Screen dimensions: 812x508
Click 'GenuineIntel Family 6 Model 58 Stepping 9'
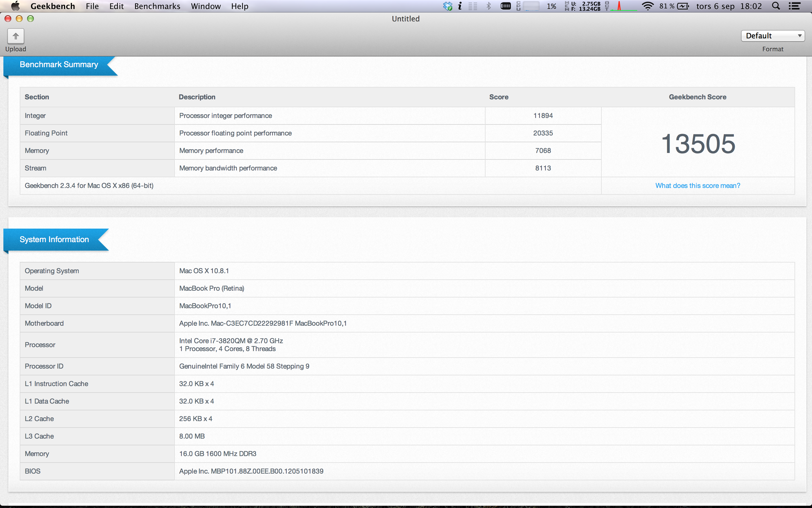point(244,366)
